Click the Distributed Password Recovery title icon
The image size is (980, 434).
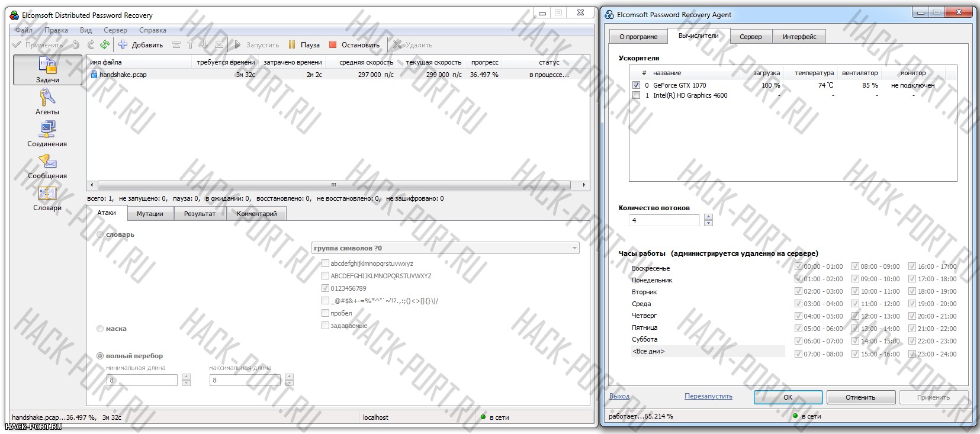(15, 15)
